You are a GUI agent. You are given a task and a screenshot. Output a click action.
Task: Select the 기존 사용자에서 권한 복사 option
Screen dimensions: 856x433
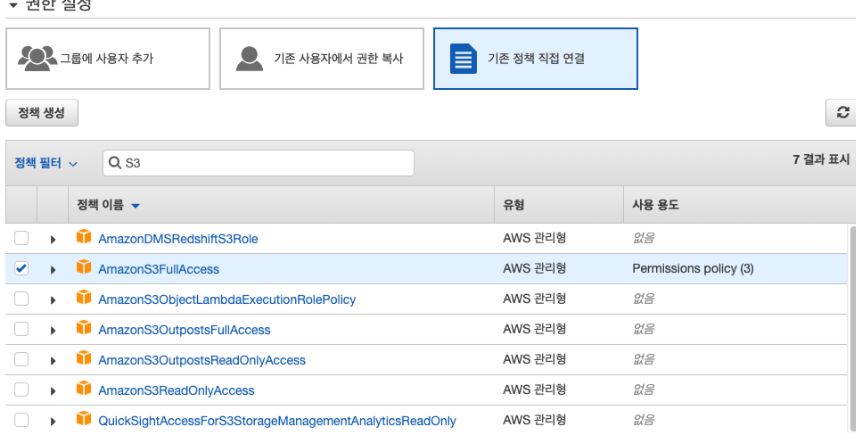pos(322,58)
